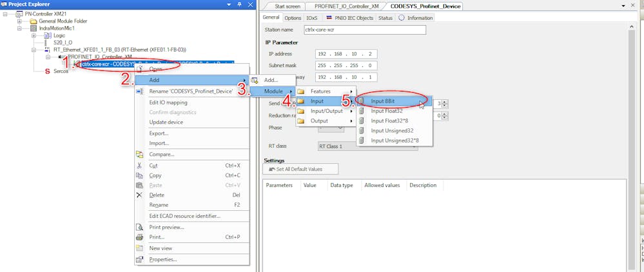Click the scissors Cut icon
Image resolution: width=644 pixels, height=272 pixels.
coord(140,166)
